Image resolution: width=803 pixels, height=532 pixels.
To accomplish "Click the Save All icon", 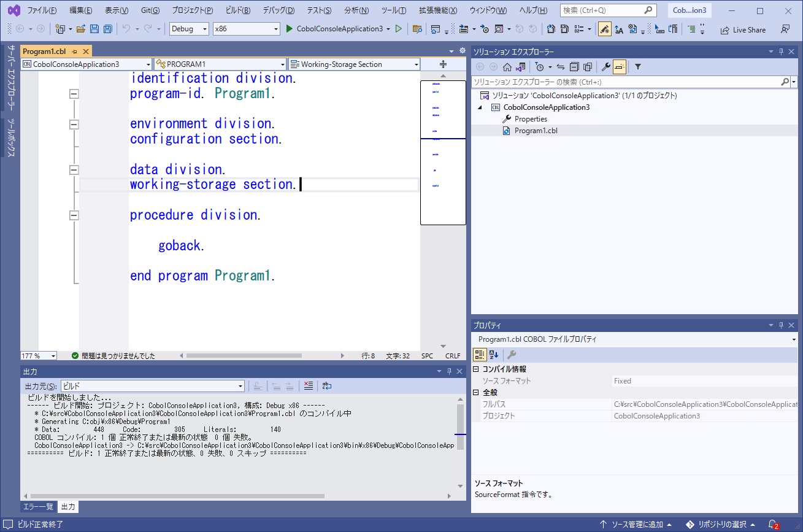I will click(x=108, y=29).
